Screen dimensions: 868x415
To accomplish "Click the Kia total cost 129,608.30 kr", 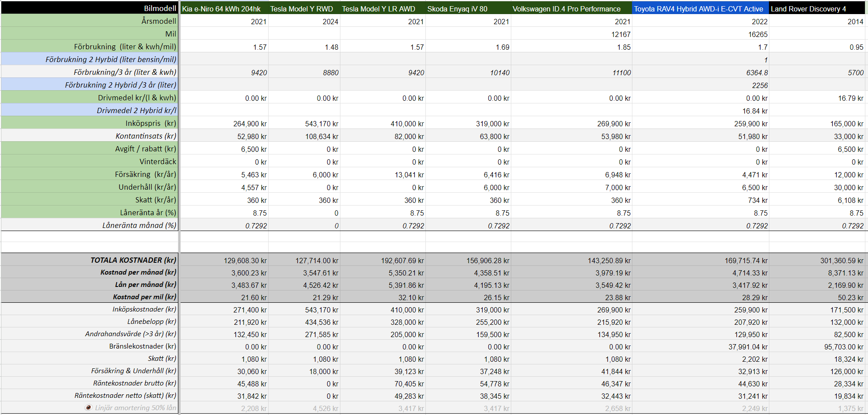I will coord(245,261).
